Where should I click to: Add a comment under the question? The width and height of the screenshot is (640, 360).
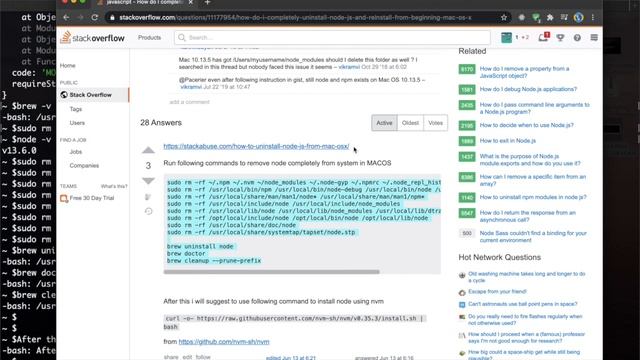coord(190,102)
